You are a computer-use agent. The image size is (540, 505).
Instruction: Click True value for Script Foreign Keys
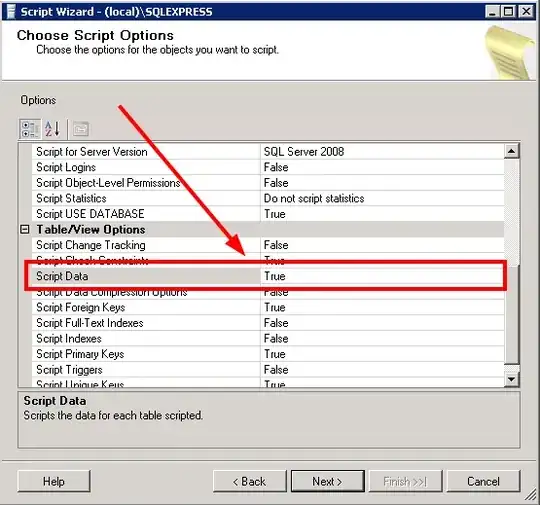(x=274, y=307)
